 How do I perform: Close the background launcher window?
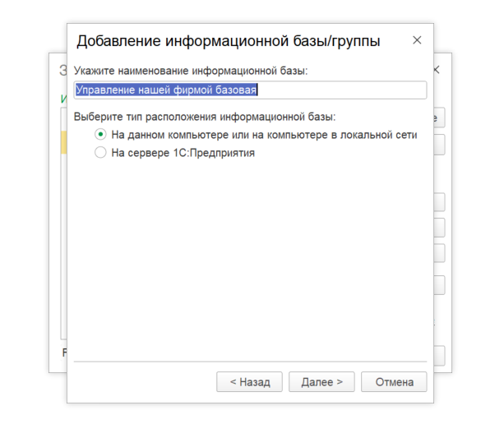coord(437,71)
